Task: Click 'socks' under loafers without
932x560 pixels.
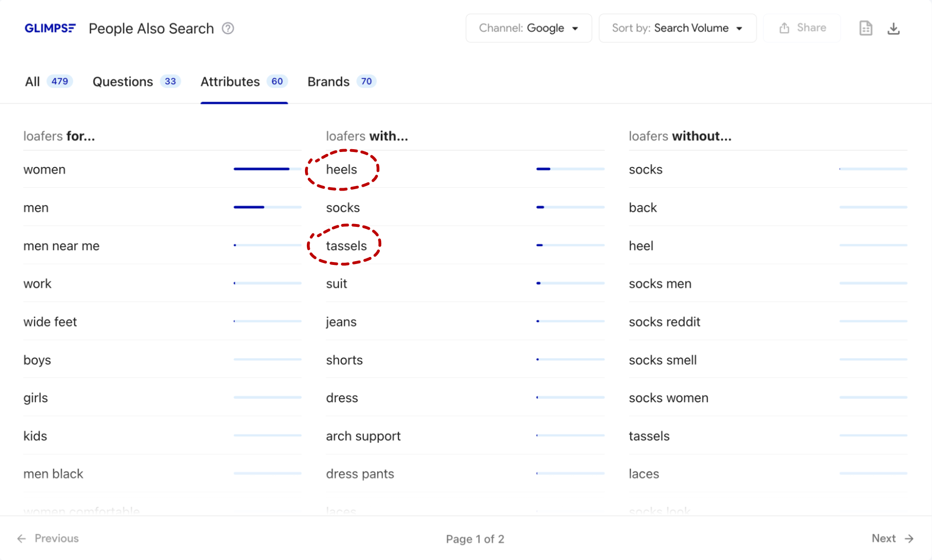Action: pos(646,169)
